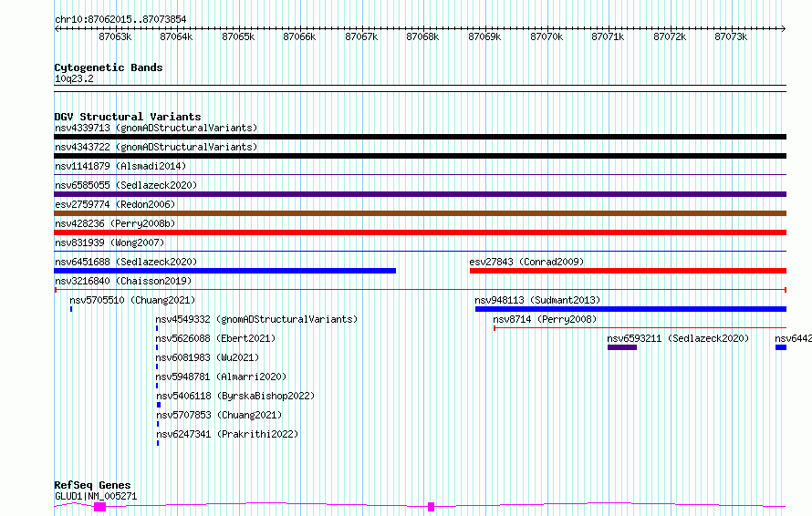This screenshot has height=516, width=812.
Task: Click the small purple nsv6593211 bar
Action: coord(622,347)
